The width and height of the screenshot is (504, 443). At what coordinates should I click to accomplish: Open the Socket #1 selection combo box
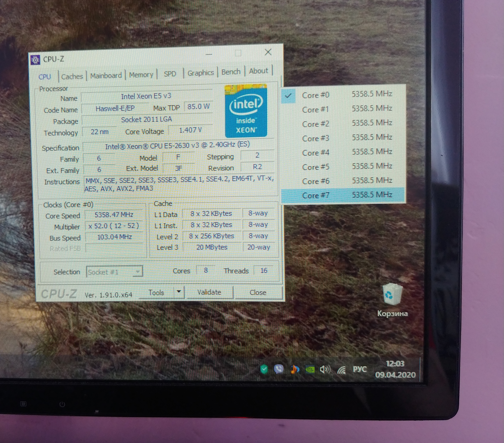[114, 272]
